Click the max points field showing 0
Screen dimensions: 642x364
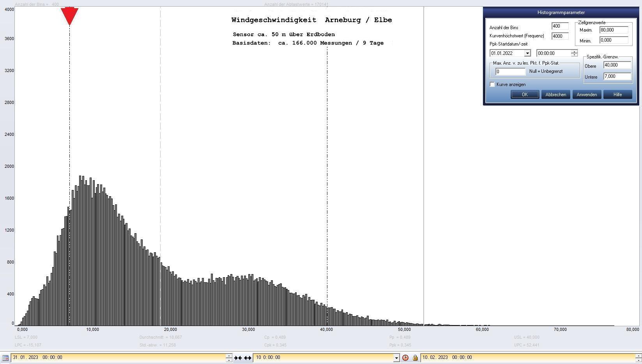pos(510,72)
